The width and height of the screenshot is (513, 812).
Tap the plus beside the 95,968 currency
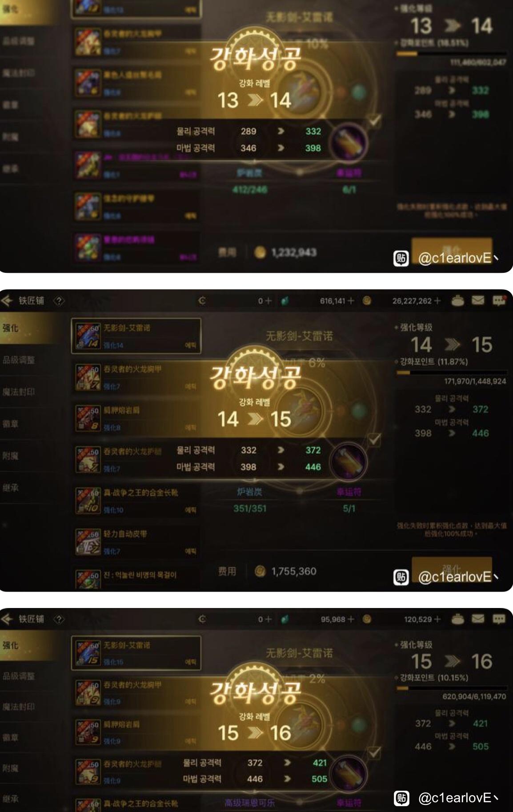[x=351, y=619]
